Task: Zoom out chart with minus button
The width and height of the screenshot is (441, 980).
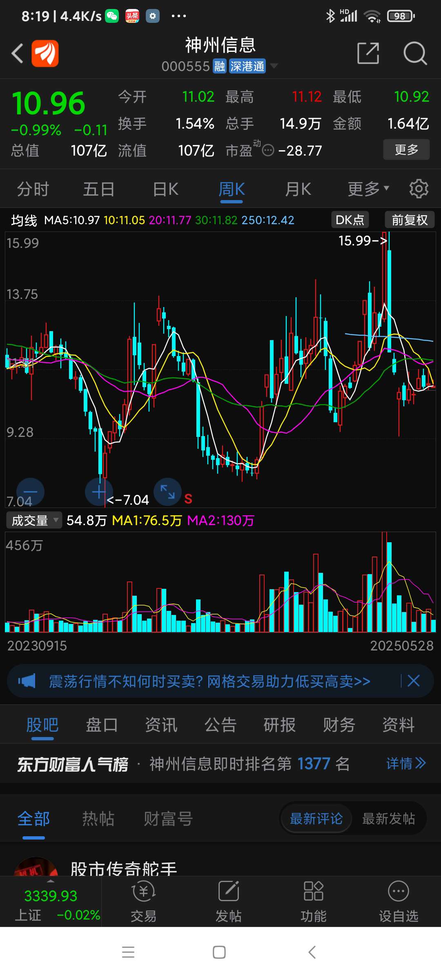Action: click(x=30, y=492)
